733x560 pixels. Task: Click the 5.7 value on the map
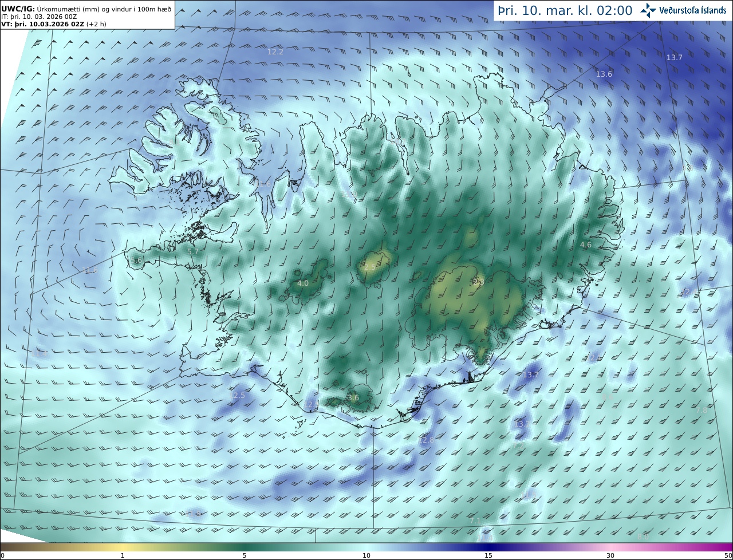click(193, 251)
